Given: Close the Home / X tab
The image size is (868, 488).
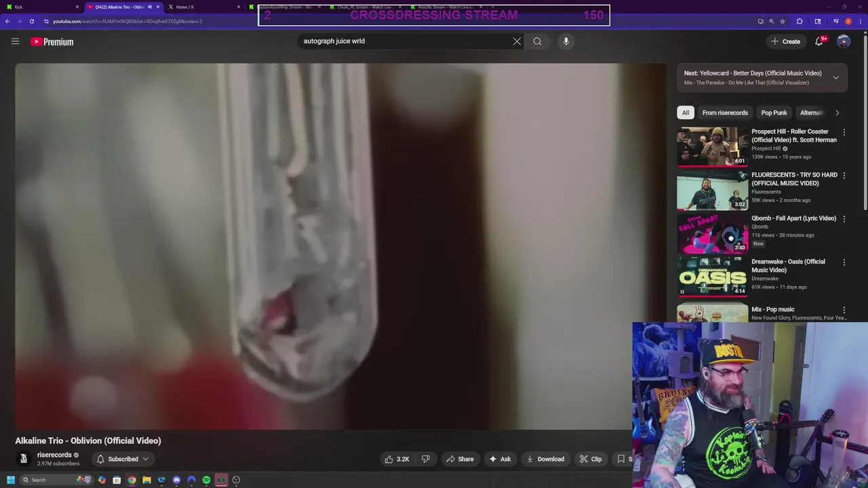Looking at the screenshot, I should coord(238,7).
